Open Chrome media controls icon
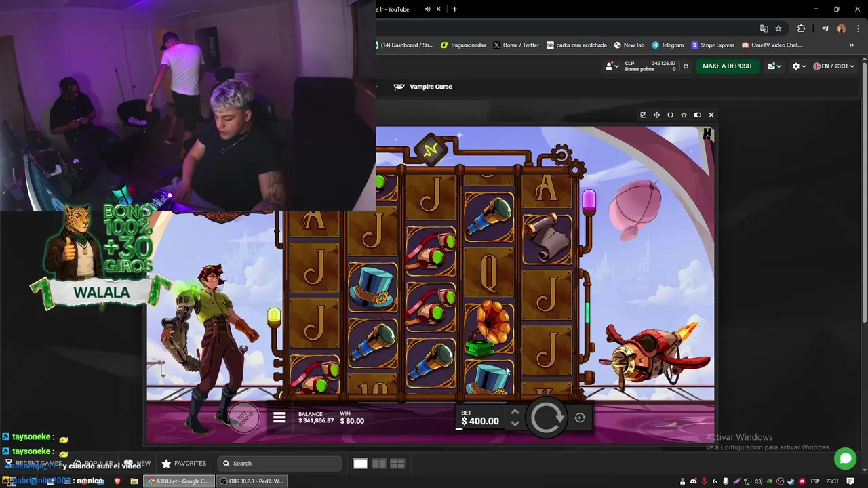Viewport: 868px width, 488px height. pyautogui.click(x=825, y=28)
